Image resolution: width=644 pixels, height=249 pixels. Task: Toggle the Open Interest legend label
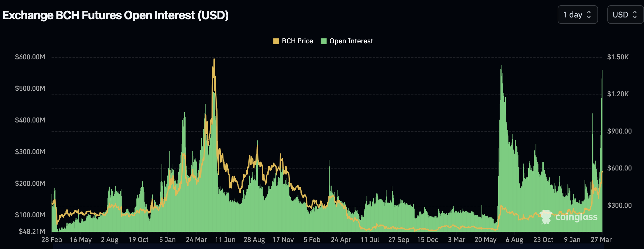tap(351, 41)
